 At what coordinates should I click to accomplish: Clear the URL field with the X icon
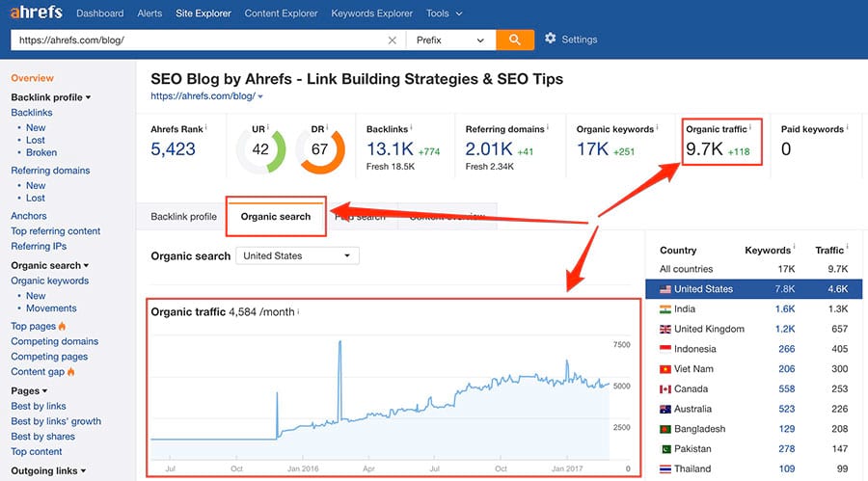392,40
